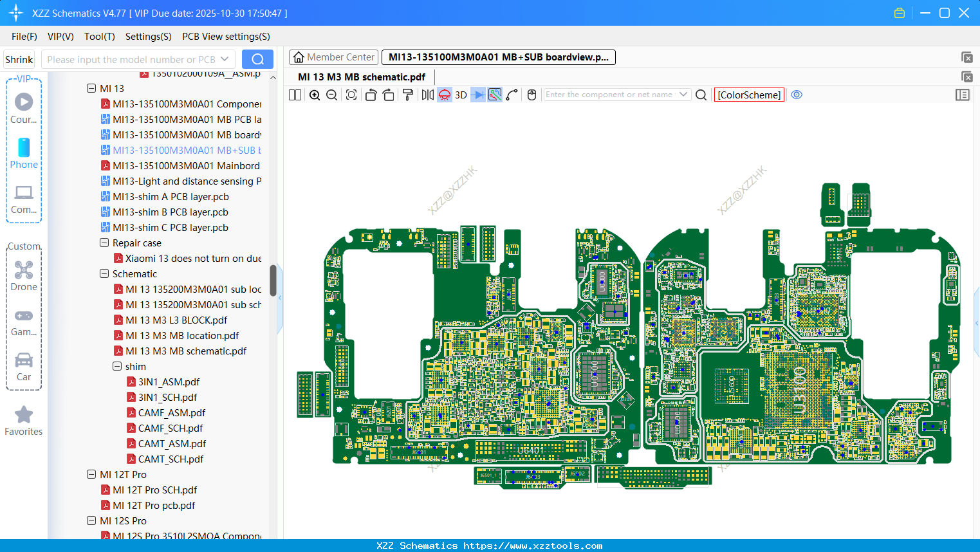Click the red lamp component-highlight icon
This screenshot has width=980, height=552.
point(444,95)
